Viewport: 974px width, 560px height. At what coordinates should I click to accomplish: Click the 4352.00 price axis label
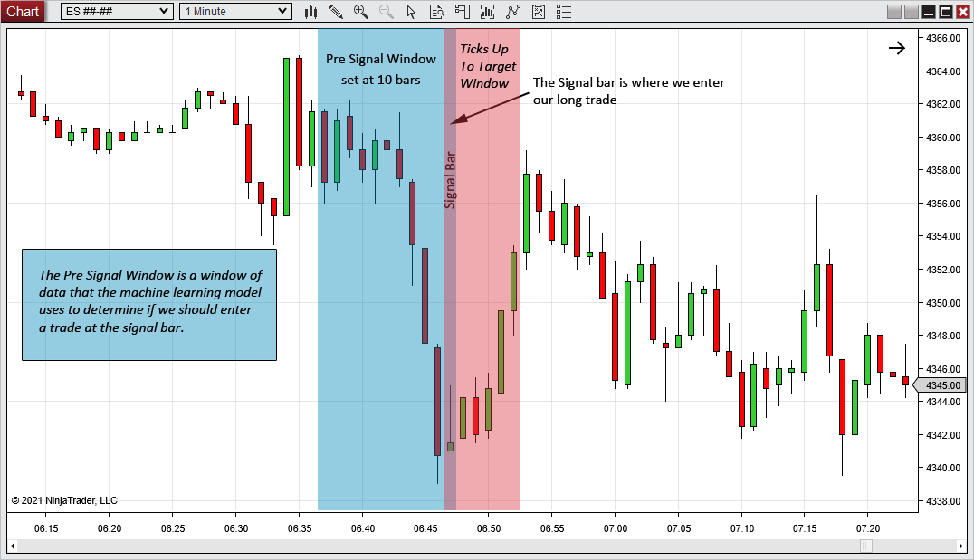click(943, 270)
